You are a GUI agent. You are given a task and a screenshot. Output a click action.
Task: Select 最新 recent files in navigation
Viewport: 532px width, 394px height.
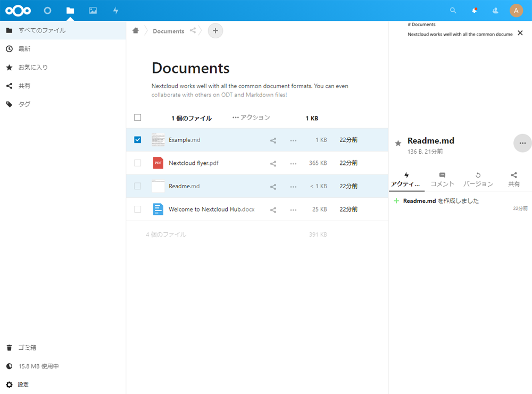[x=63, y=49]
